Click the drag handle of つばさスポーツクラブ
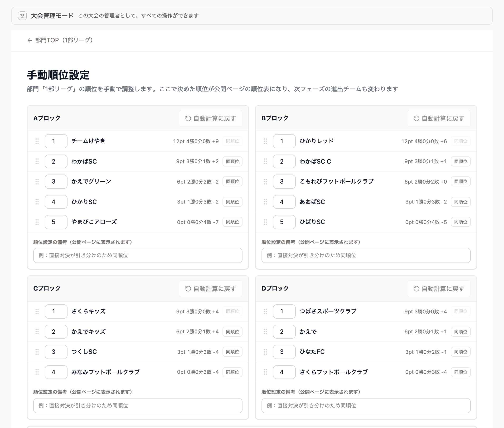 (x=265, y=311)
